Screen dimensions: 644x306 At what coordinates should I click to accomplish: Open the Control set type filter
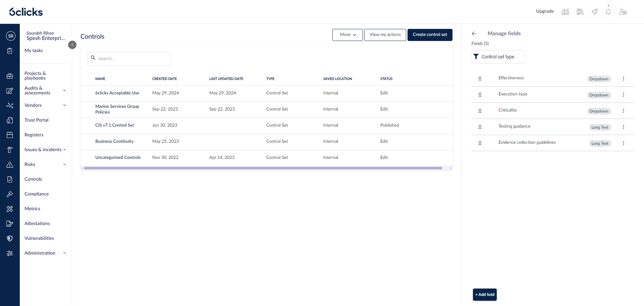coord(498,57)
